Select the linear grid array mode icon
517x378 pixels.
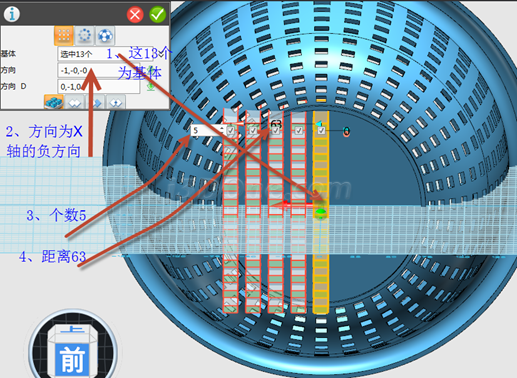(64, 35)
